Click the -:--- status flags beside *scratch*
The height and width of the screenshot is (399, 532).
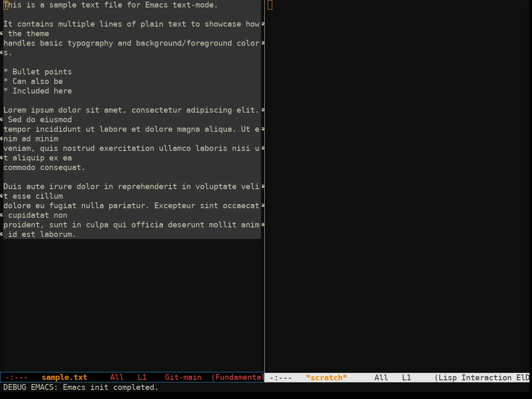(x=281, y=378)
